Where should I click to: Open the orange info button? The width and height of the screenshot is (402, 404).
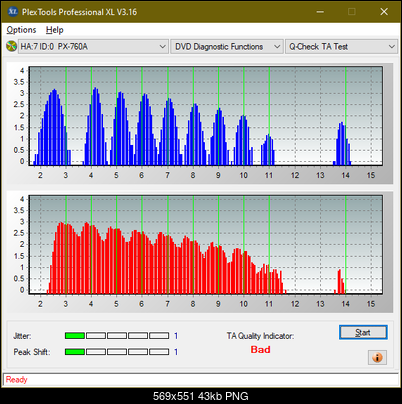pos(377,358)
